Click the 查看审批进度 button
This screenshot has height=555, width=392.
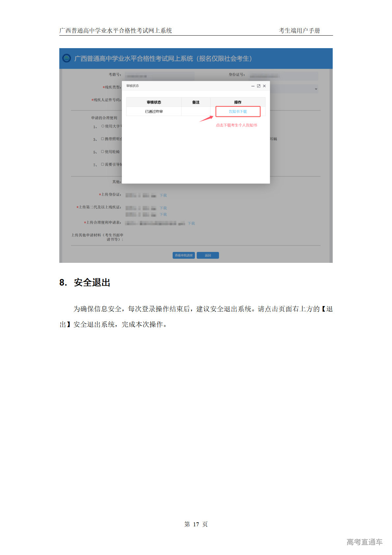pos(183,255)
